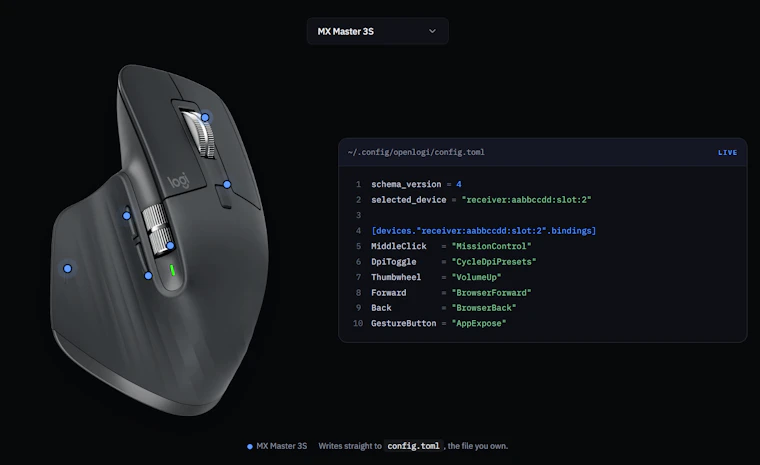Click the DpiToggle key name
760x465 pixels.
click(394, 262)
